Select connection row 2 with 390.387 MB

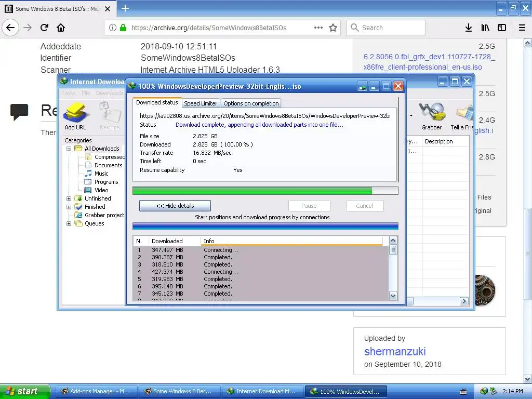[x=261, y=257]
